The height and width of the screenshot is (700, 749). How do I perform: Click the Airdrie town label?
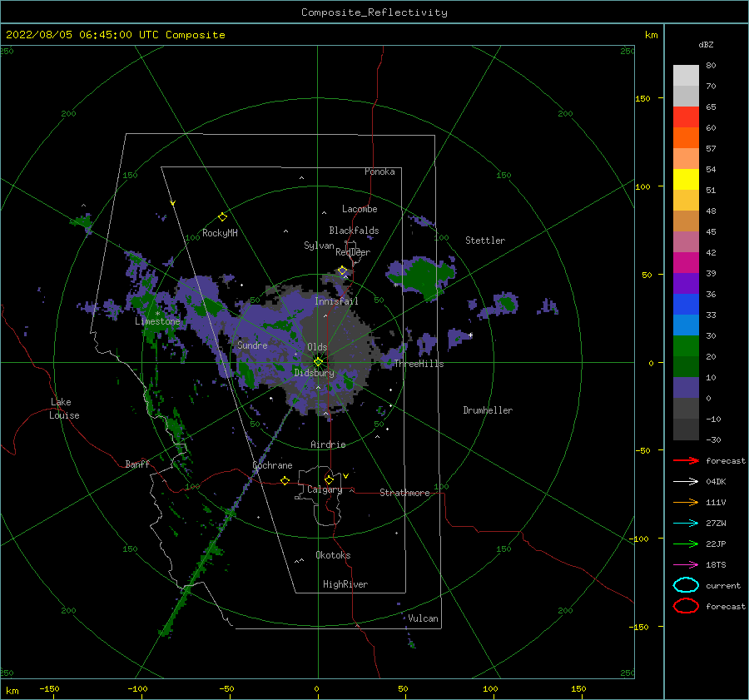tap(328, 444)
